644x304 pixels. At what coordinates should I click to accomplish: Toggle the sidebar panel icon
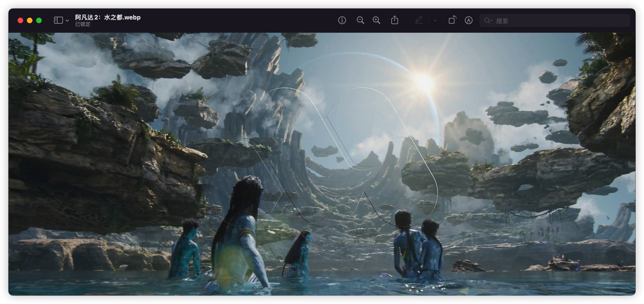pos(58,20)
